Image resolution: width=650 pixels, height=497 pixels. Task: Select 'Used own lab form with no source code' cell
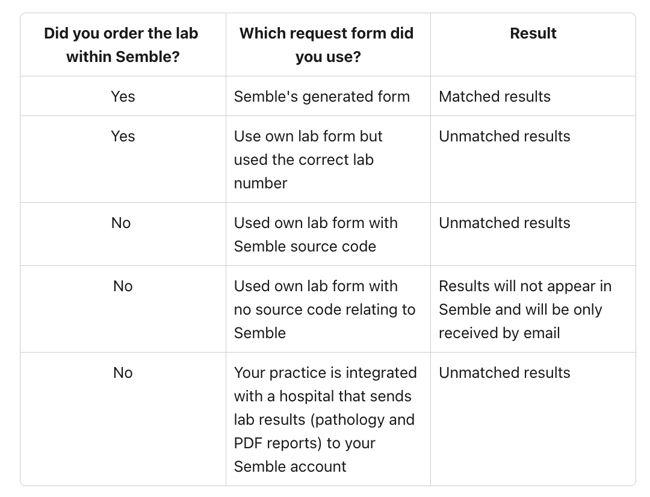click(x=325, y=309)
